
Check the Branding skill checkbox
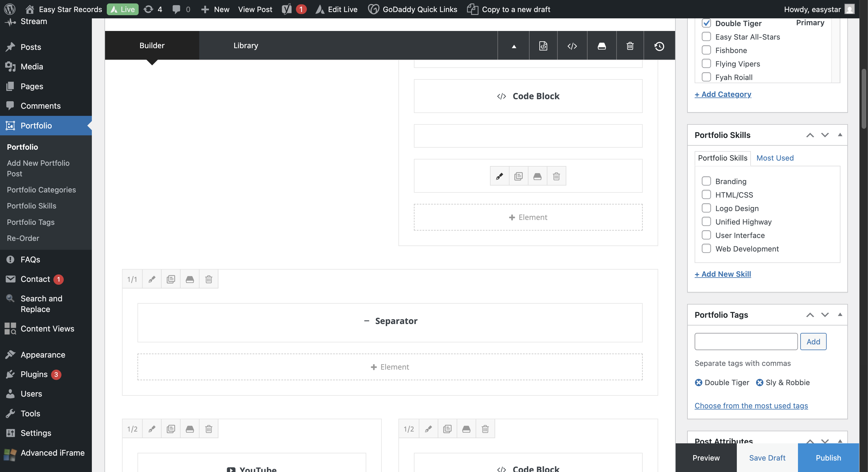click(x=706, y=181)
